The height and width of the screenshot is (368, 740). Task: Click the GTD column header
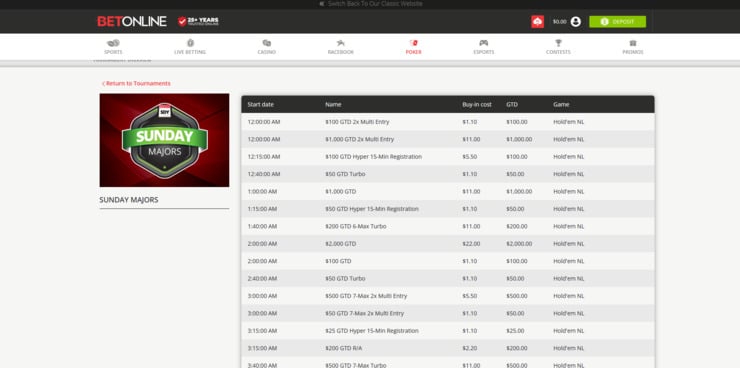point(512,105)
